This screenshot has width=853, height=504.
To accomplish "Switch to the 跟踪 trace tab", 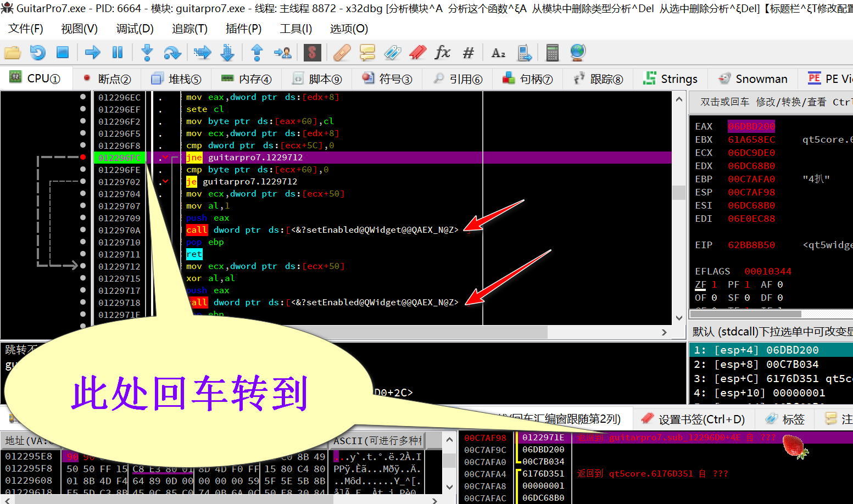I will tap(599, 79).
